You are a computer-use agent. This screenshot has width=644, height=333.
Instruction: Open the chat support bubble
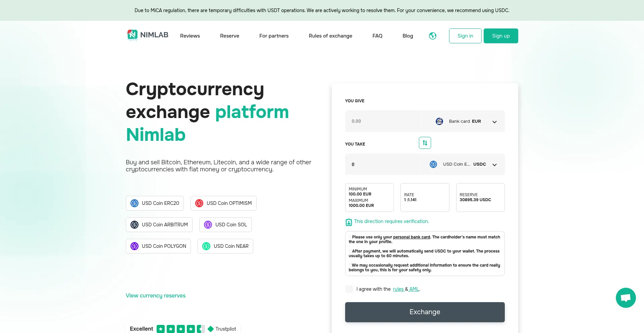click(626, 297)
